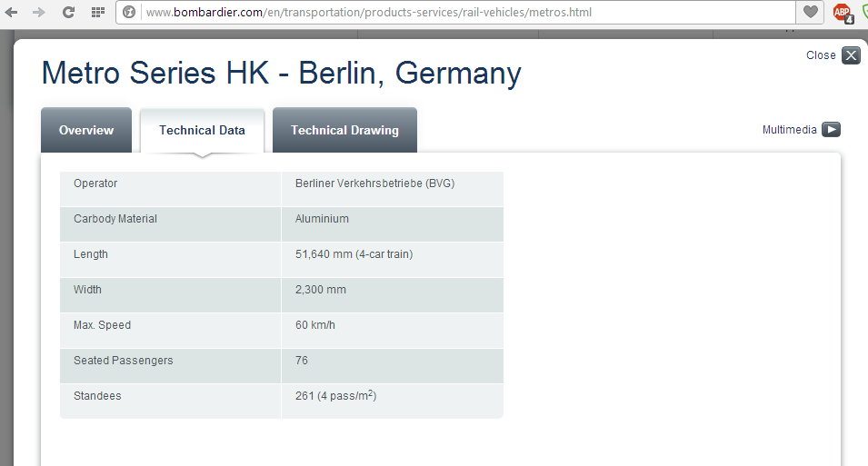Viewport: 868px width, 466px height.
Task: Switch to the Overview tab
Action: [x=86, y=130]
